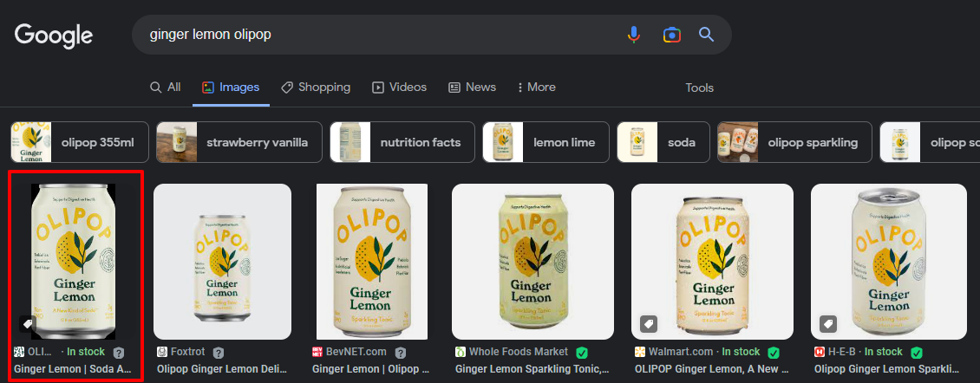Click the BevNET.com source name
The height and width of the screenshot is (383, 980).
pyautogui.click(x=356, y=352)
